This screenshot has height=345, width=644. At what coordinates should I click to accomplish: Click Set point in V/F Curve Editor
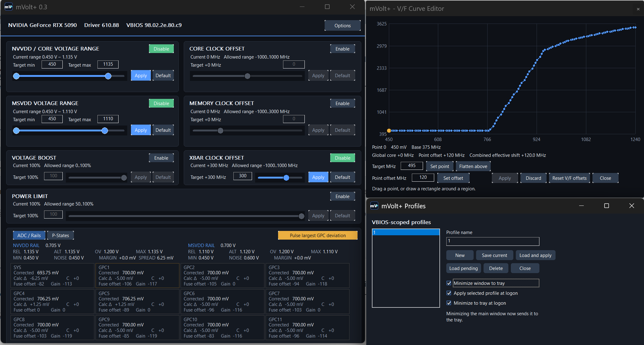click(440, 166)
